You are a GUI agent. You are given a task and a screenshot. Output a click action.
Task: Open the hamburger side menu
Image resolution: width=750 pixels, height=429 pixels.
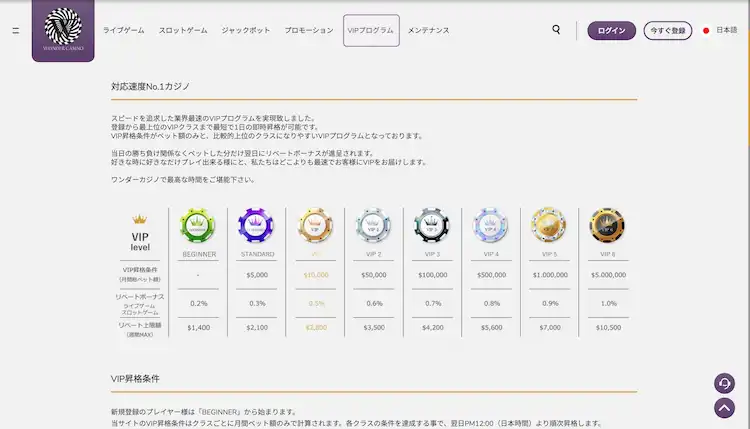tap(16, 31)
